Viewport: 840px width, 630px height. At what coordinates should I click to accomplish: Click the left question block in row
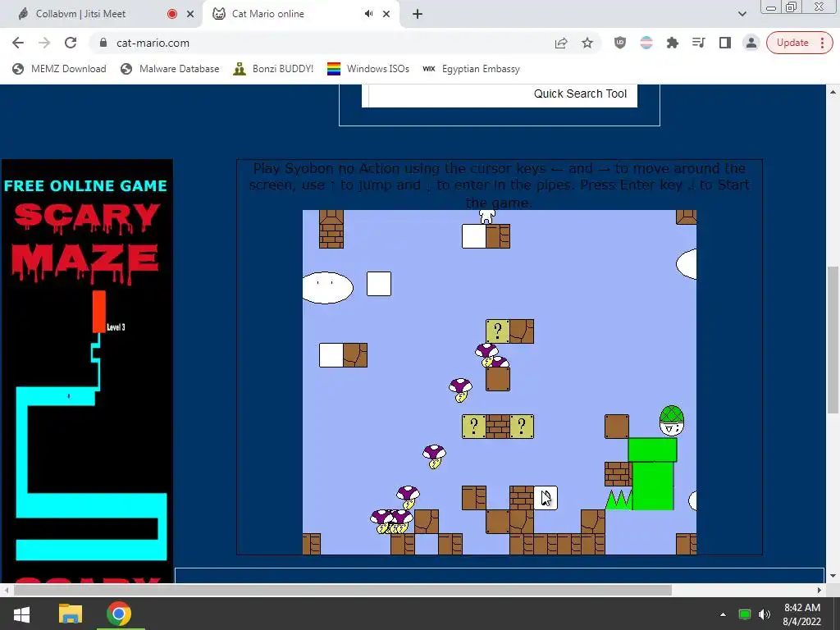pos(473,427)
